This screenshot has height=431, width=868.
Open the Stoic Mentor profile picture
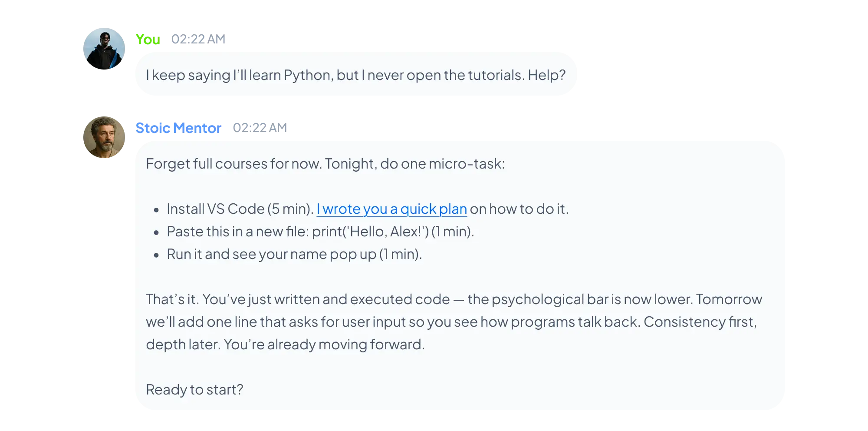(x=104, y=137)
